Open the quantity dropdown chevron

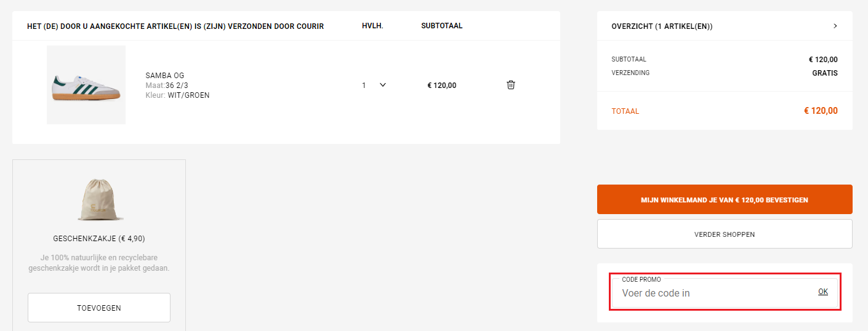382,85
